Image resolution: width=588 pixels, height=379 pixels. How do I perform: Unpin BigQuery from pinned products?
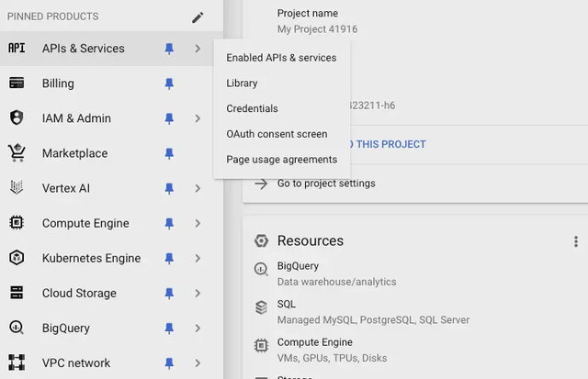169,329
